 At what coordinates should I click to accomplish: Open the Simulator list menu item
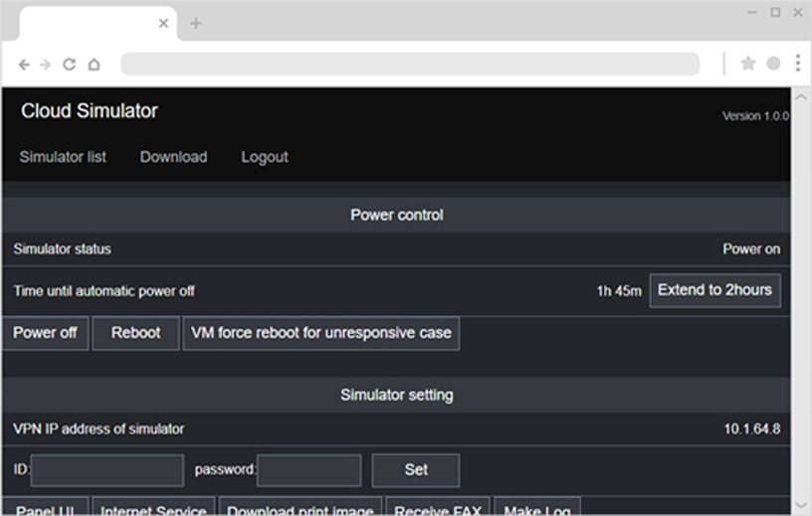63,157
